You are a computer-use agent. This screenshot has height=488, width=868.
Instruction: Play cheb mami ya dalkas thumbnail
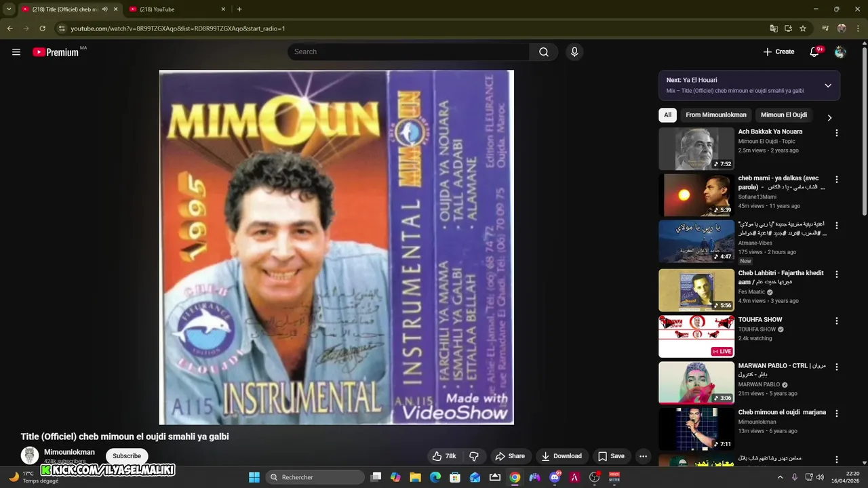pyautogui.click(x=696, y=195)
